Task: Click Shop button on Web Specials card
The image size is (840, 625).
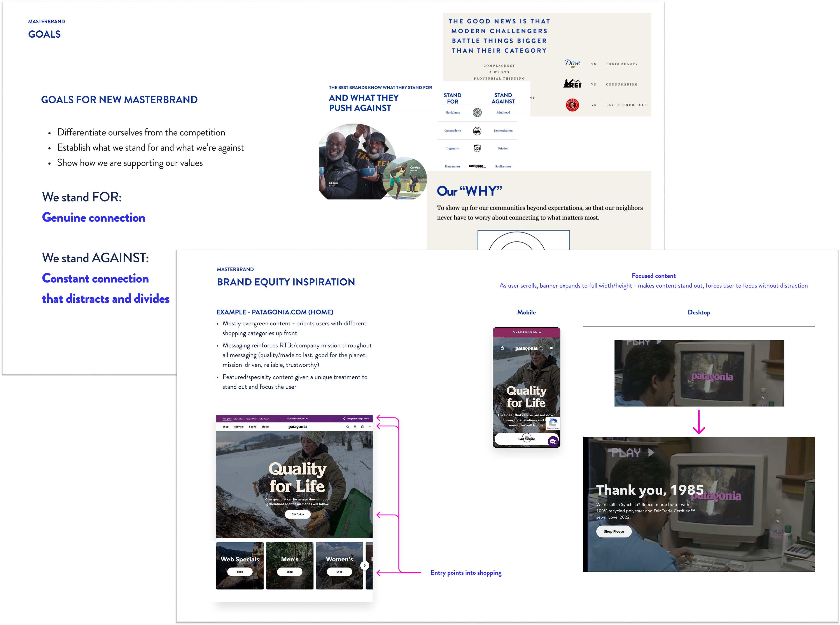Action: pos(240,572)
